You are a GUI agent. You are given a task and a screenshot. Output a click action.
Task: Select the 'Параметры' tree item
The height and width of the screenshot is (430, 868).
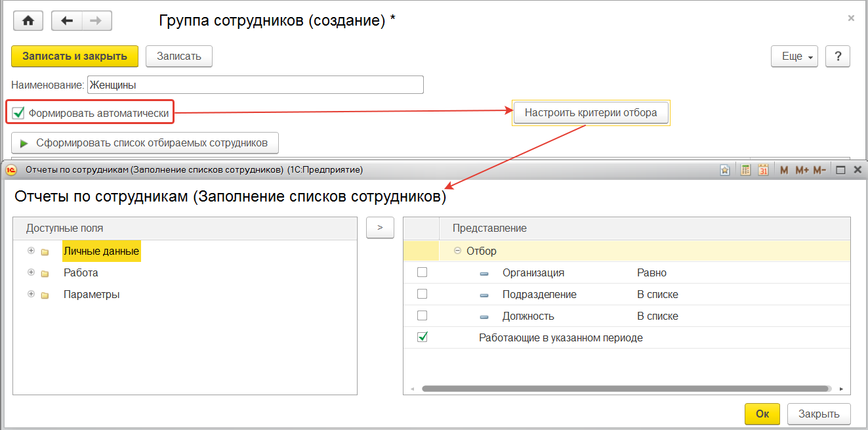click(91, 295)
